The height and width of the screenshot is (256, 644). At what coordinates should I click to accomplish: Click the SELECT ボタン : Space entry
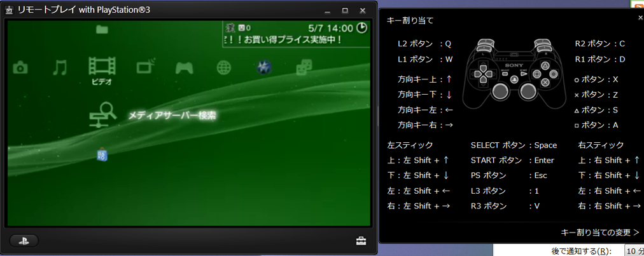point(514,145)
